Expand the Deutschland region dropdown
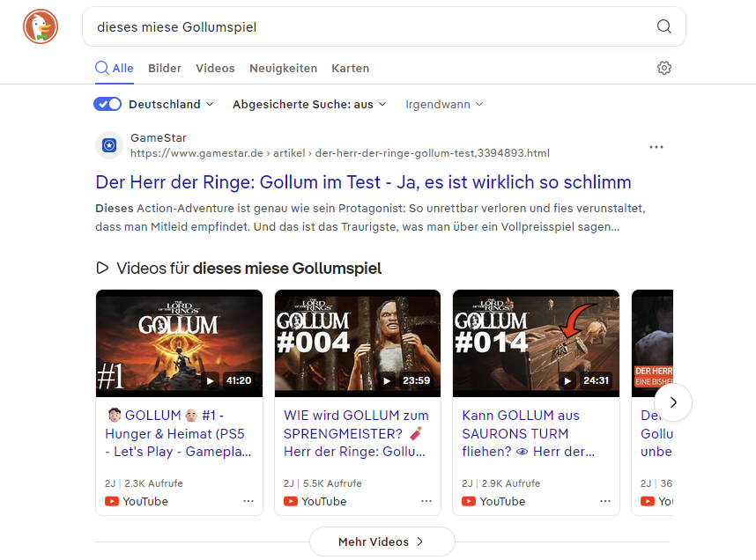This screenshot has width=756, height=560. (x=171, y=104)
